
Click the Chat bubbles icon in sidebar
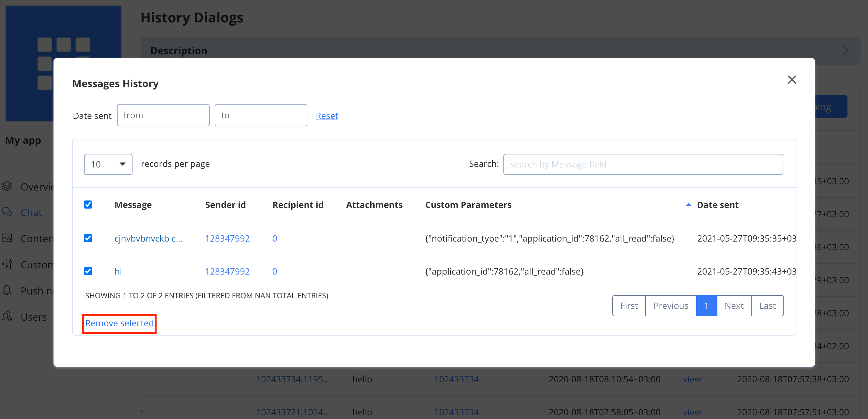tap(7, 212)
